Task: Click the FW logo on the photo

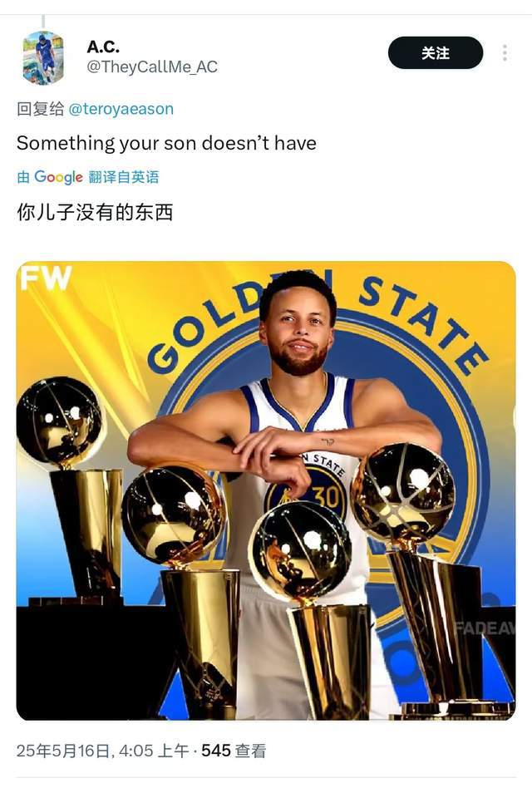Action: [x=46, y=278]
